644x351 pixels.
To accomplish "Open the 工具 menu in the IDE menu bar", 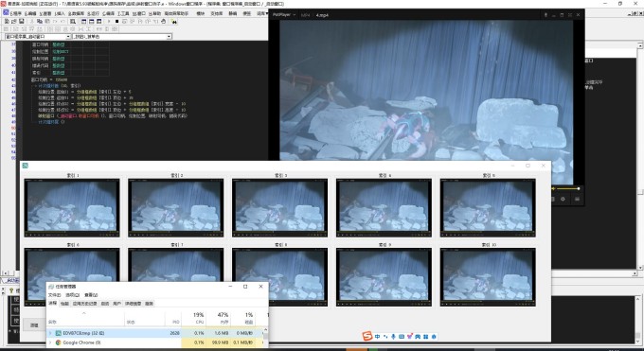I will coord(123,13).
